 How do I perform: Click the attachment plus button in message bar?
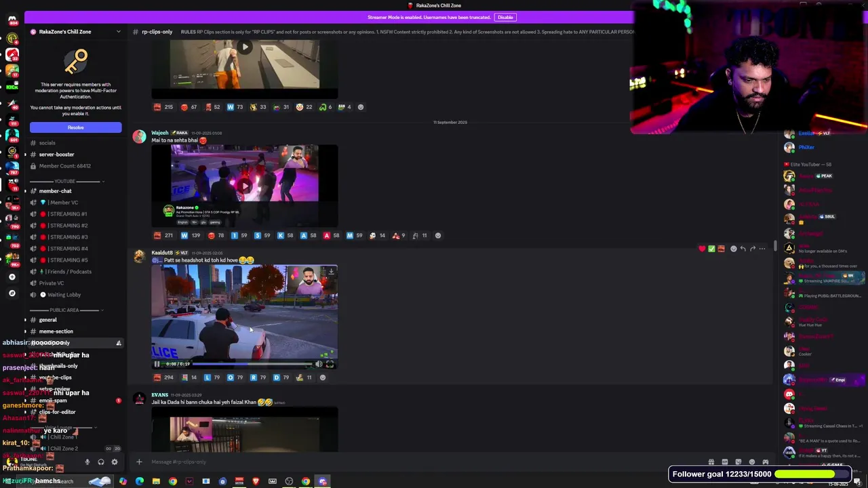click(139, 462)
